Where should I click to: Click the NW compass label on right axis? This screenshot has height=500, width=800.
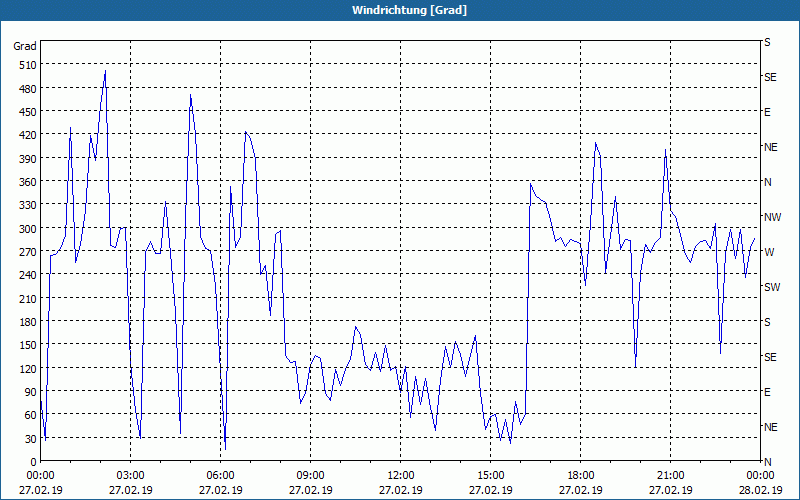[772, 217]
